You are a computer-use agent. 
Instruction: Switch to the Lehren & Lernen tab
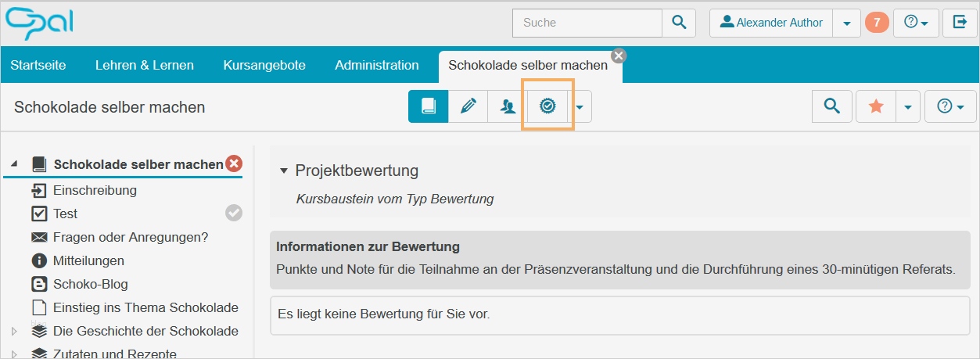tap(145, 65)
